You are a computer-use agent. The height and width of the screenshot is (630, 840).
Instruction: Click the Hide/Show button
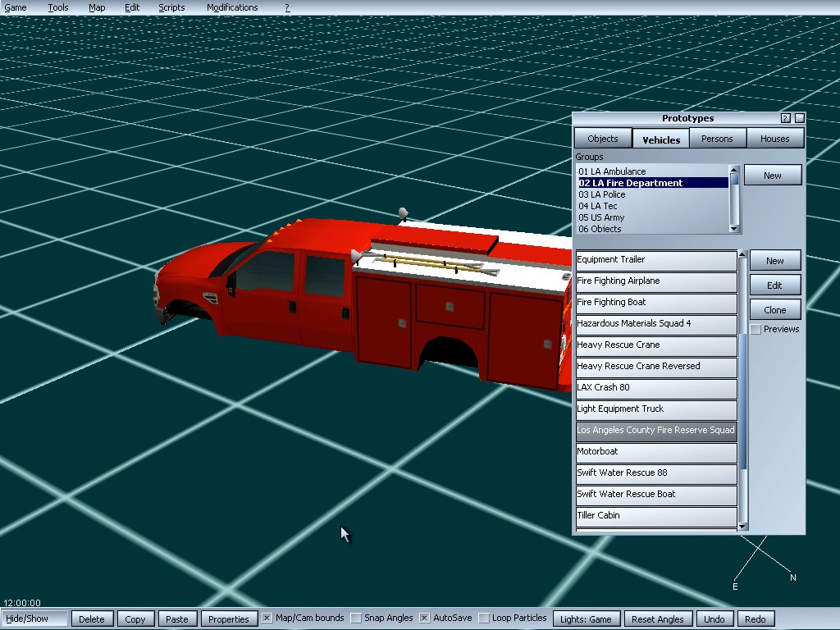(34, 619)
